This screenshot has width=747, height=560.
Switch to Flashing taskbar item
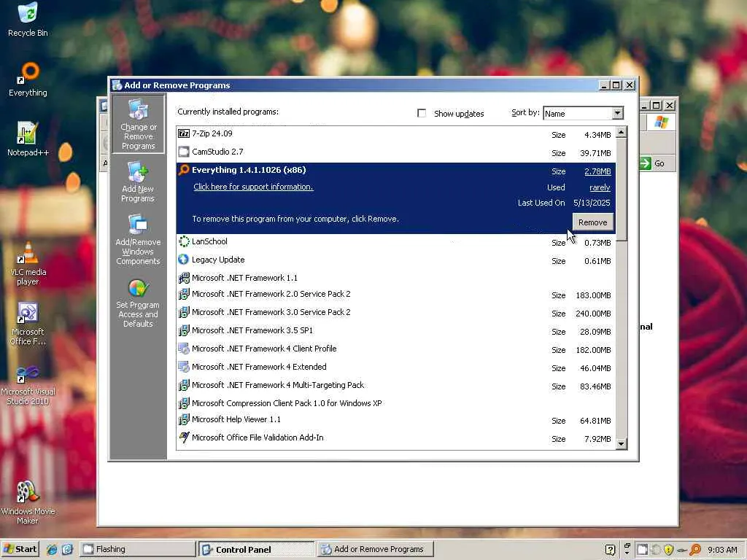click(x=138, y=549)
